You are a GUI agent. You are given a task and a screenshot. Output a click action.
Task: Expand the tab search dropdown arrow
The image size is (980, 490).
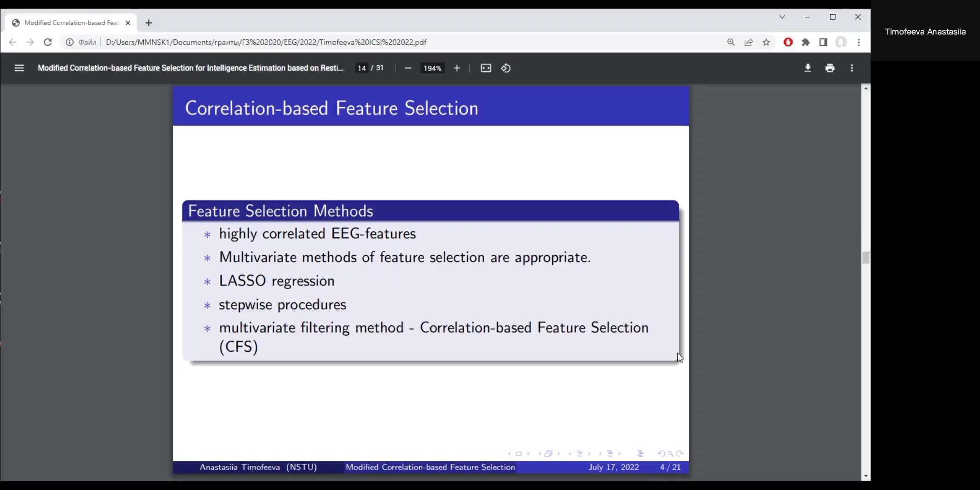point(782,17)
